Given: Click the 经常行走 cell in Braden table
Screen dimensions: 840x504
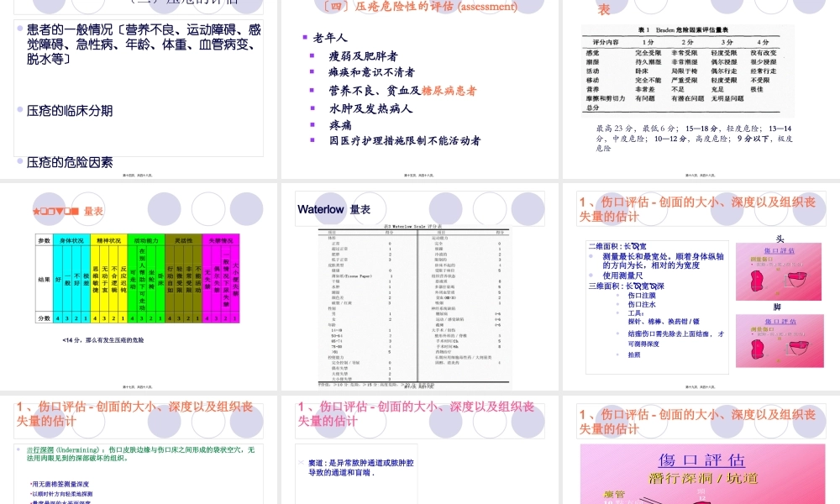Looking at the screenshot, I should [763, 71].
